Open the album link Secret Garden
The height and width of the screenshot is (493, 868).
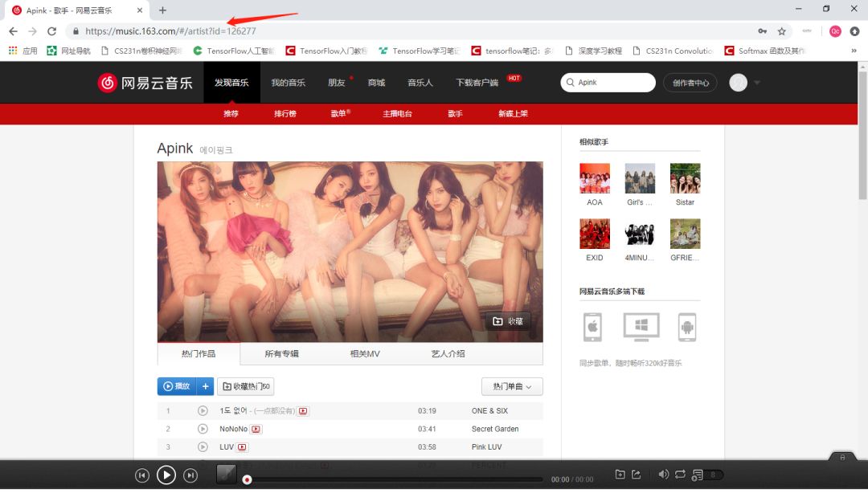click(x=495, y=429)
